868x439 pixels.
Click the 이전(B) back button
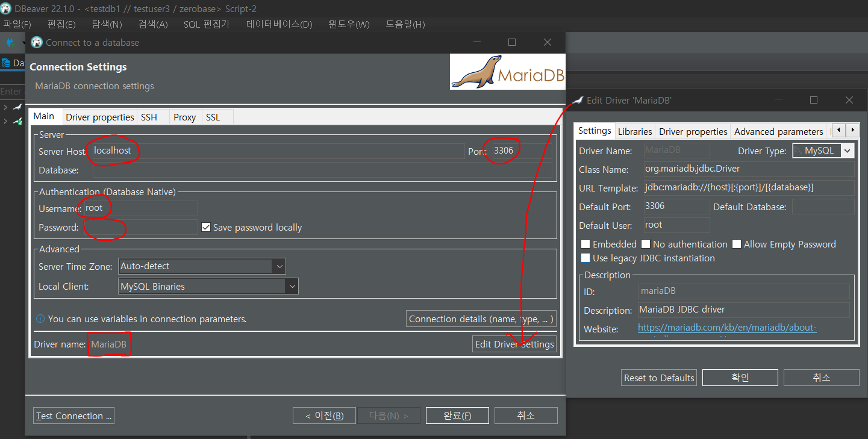coord(324,416)
